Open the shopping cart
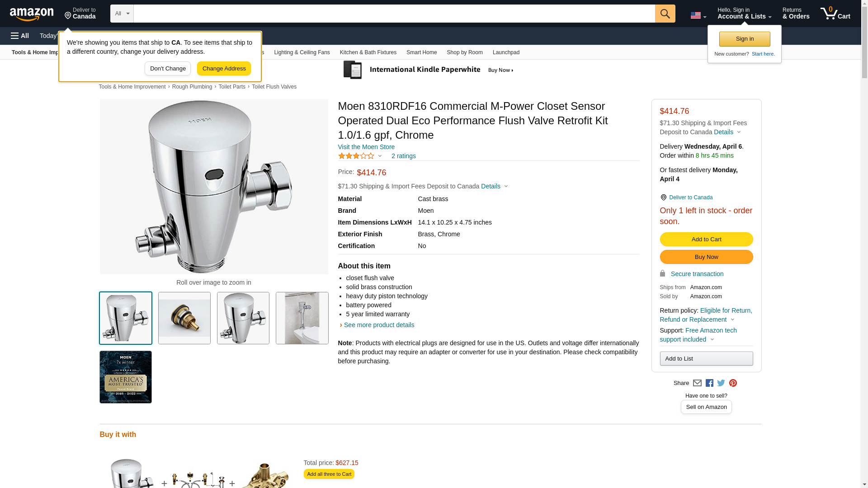 (835, 14)
